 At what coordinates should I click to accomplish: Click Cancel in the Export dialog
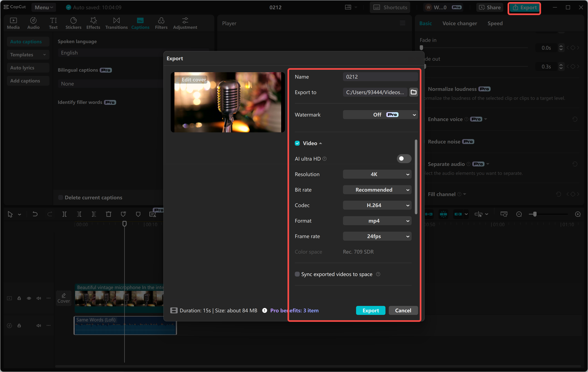[x=403, y=310]
